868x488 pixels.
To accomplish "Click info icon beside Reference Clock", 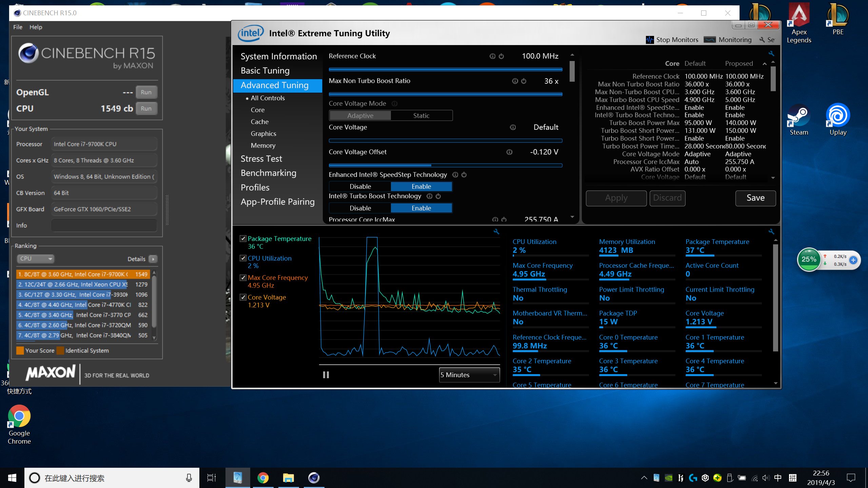I will [492, 56].
